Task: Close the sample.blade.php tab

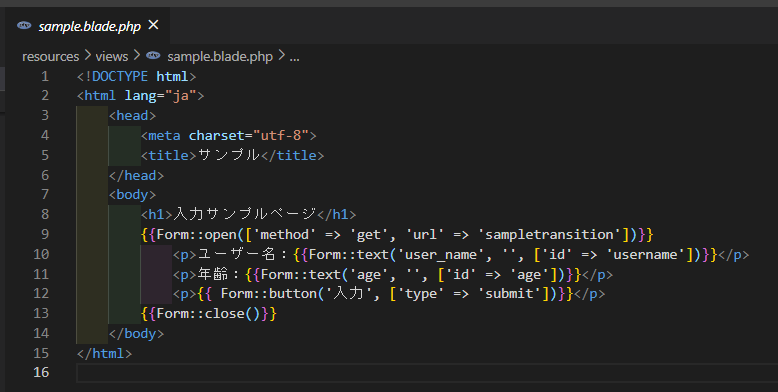Action: (154, 25)
